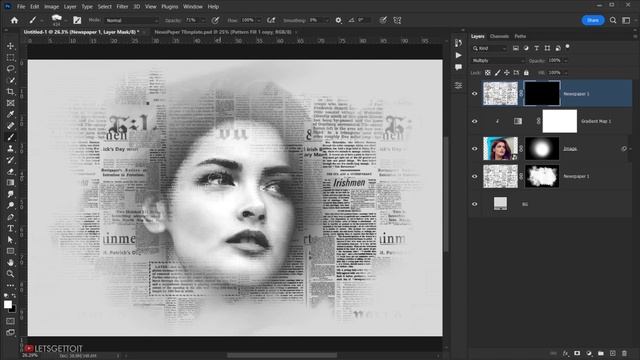Select the Brush tool in toolbar
This screenshot has width=640, height=360.
[11, 137]
